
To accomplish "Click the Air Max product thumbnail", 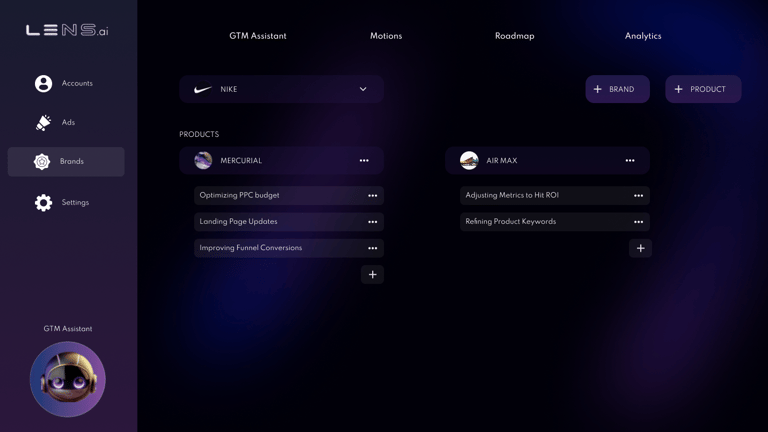I will point(469,160).
